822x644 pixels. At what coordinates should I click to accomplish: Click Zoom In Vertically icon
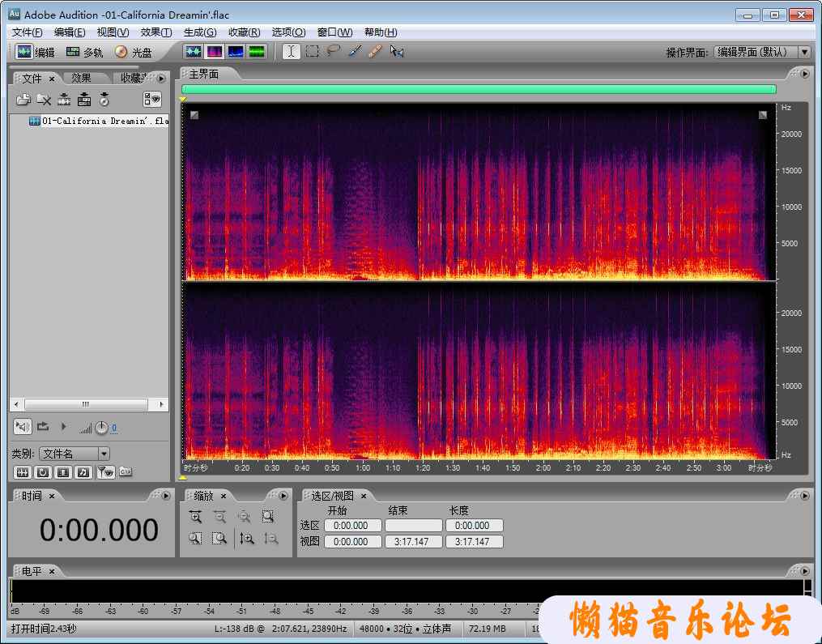click(x=247, y=539)
